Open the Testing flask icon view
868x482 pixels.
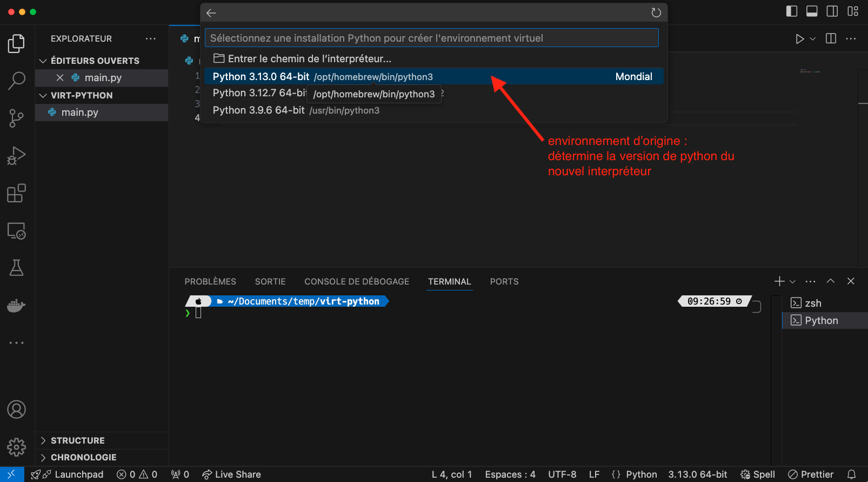tap(16, 268)
